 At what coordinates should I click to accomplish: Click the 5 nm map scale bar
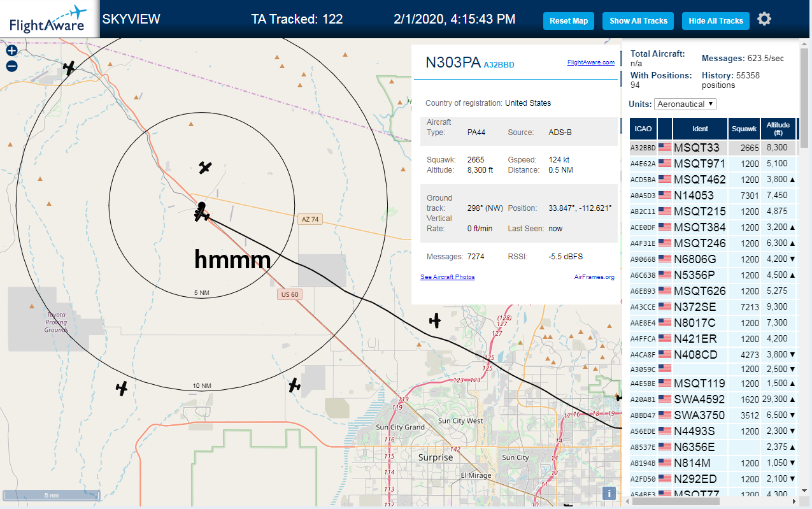click(x=52, y=495)
